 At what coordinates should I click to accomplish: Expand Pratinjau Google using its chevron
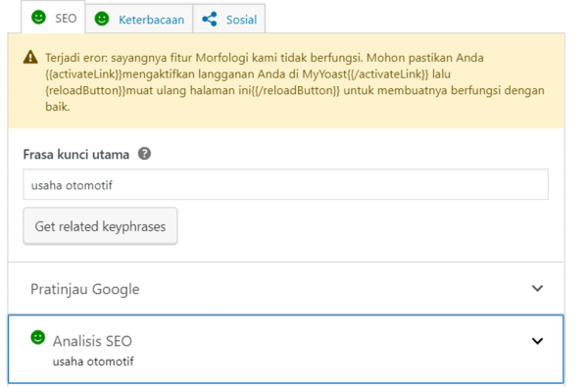pyautogui.click(x=537, y=288)
